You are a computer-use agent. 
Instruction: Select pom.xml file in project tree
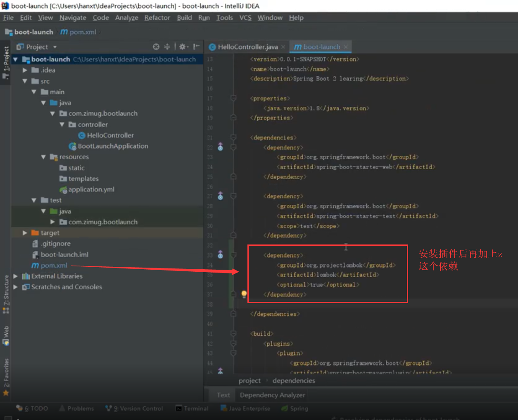(49, 265)
